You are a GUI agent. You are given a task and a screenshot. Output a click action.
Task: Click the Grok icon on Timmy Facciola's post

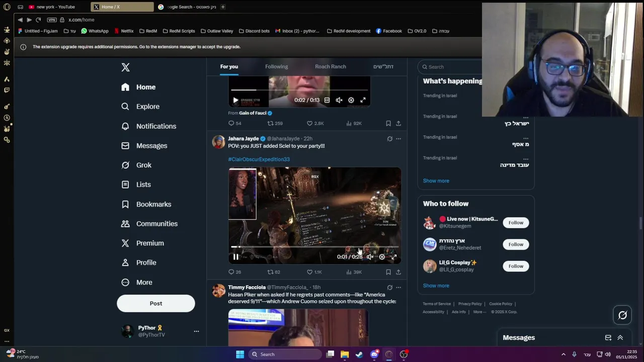[x=389, y=288]
